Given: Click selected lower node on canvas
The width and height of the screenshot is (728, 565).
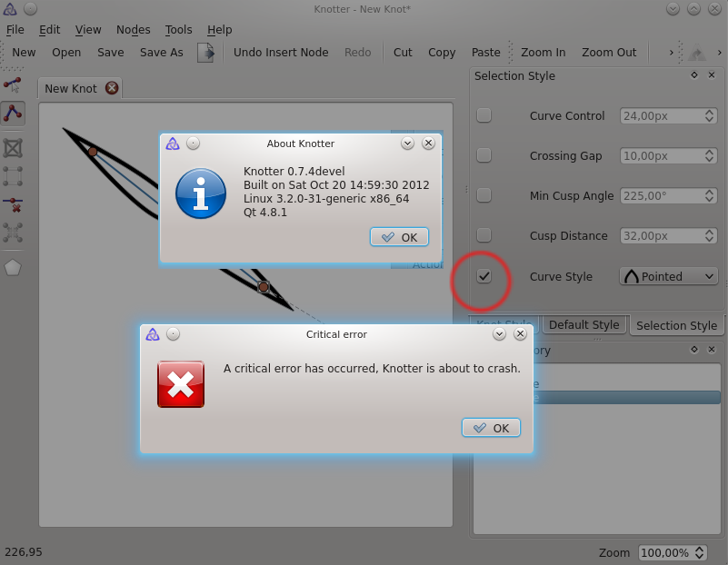Looking at the screenshot, I should point(264,287).
